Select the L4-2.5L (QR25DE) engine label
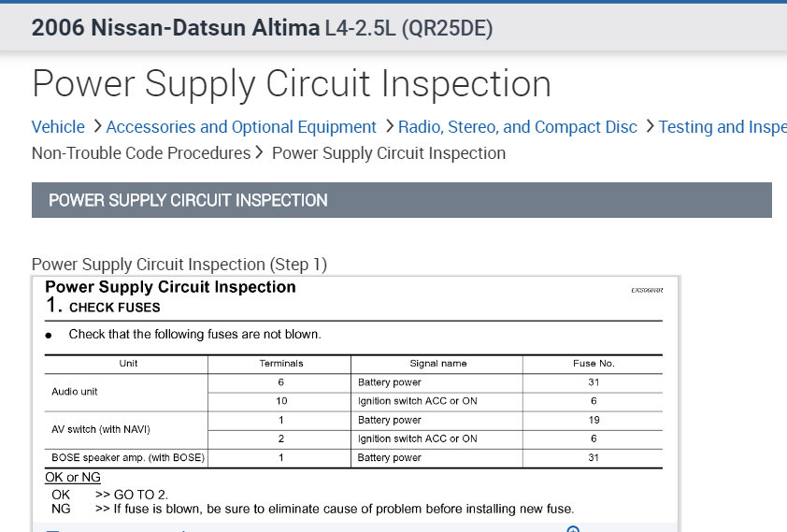This screenshot has width=787, height=532. coord(408,29)
